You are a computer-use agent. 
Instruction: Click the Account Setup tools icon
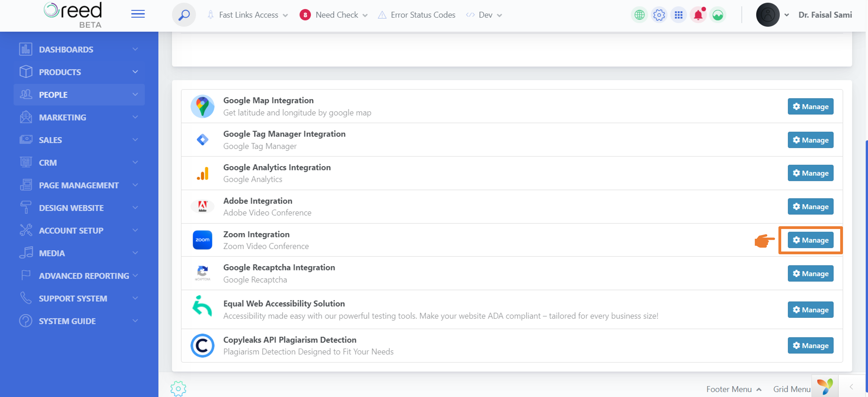pyautogui.click(x=26, y=230)
